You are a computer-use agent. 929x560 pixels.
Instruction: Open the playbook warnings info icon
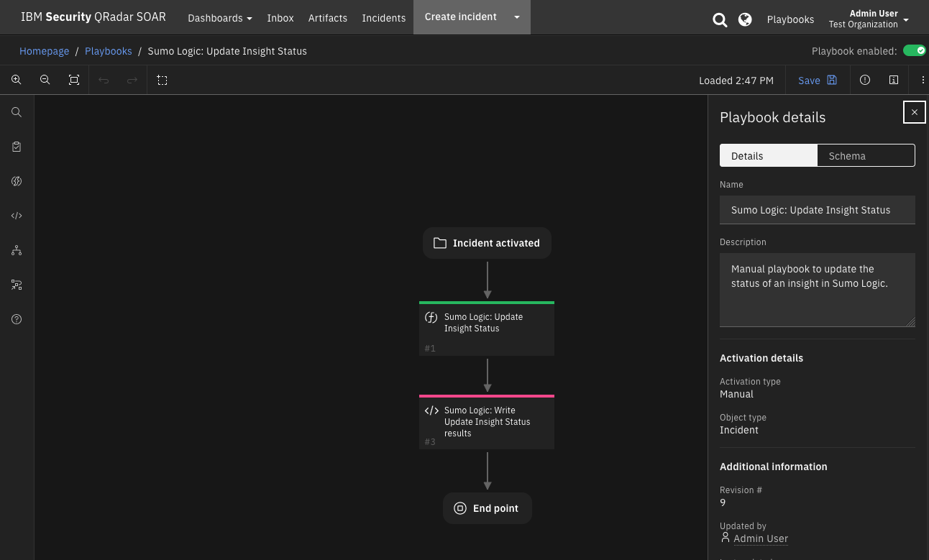point(865,80)
